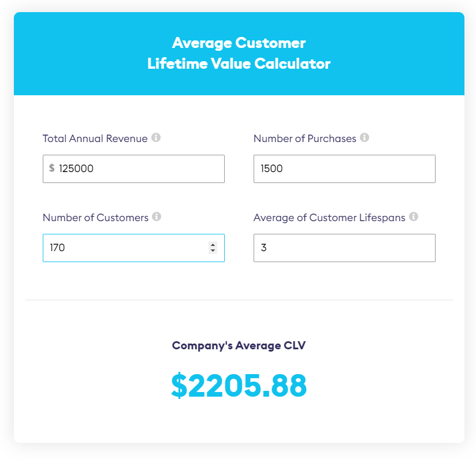Click the Company's Average CLV heading
476x459 pixels.
coord(239,345)
